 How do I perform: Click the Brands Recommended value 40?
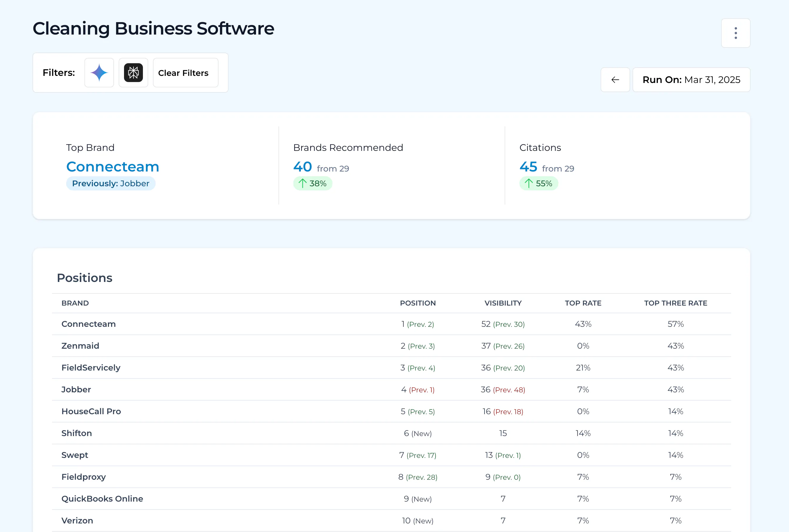302,167
